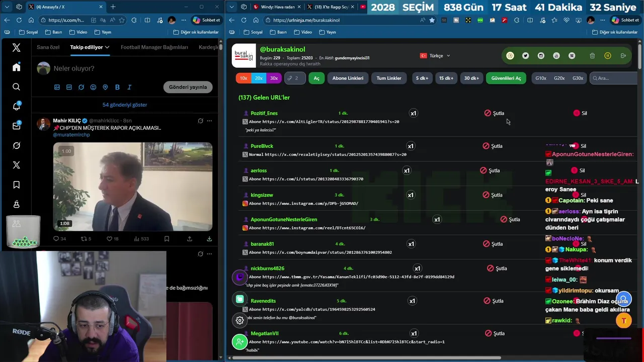Click Sil for Pozitif_Enes row
644x362 pixels.
[580, 113]
